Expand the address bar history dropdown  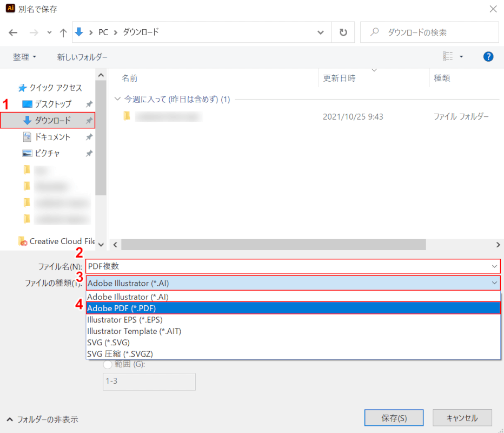321,32
